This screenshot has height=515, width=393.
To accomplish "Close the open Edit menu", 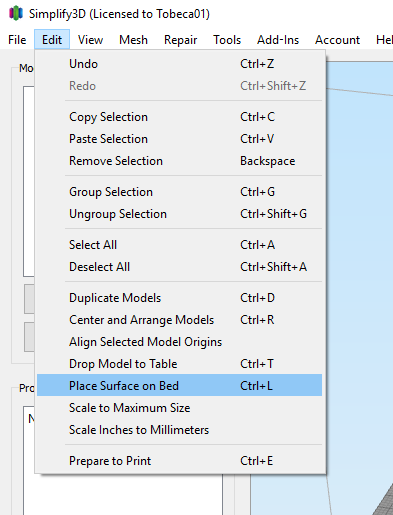I will click(52, 40).
